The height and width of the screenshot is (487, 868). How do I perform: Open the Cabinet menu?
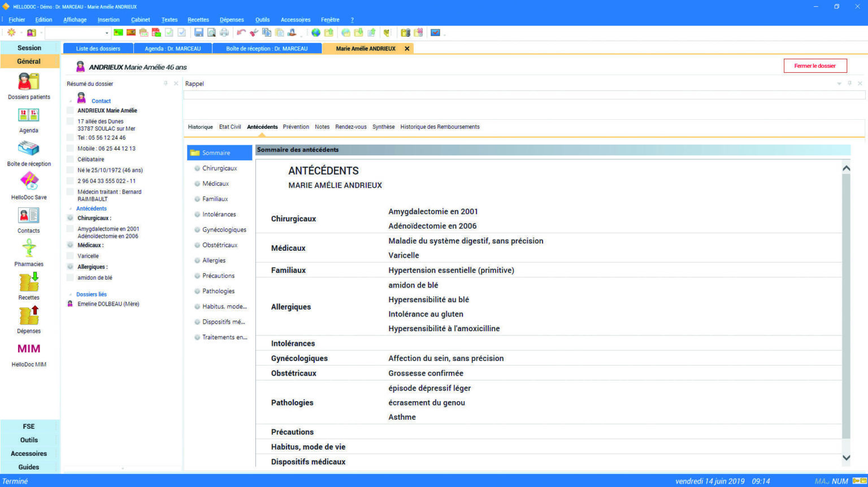[140, 19]
